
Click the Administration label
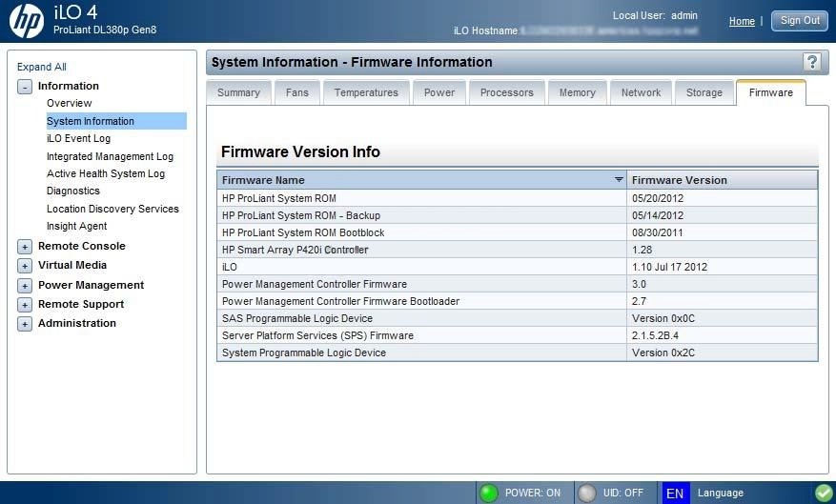(x=77, y=323)
